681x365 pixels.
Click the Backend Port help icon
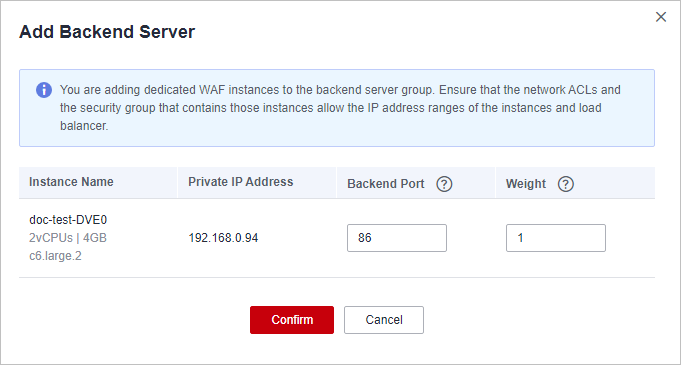pos(444,185)
